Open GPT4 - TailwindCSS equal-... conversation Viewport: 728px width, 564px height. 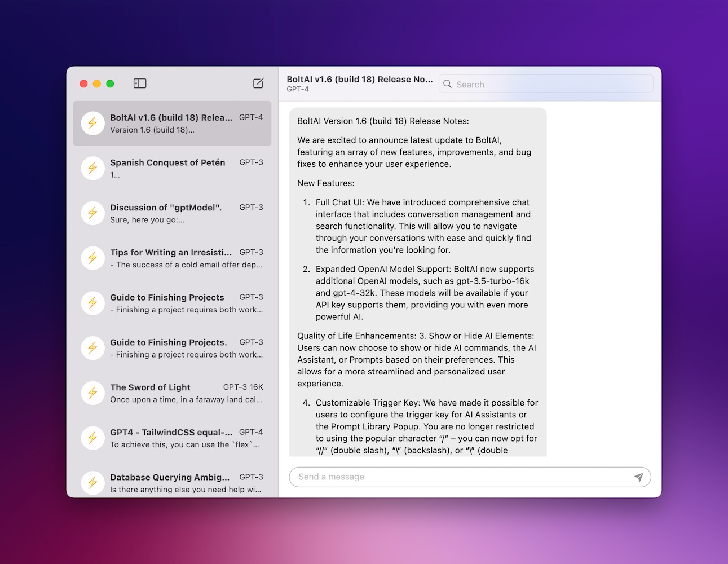[x=172, y=438]
